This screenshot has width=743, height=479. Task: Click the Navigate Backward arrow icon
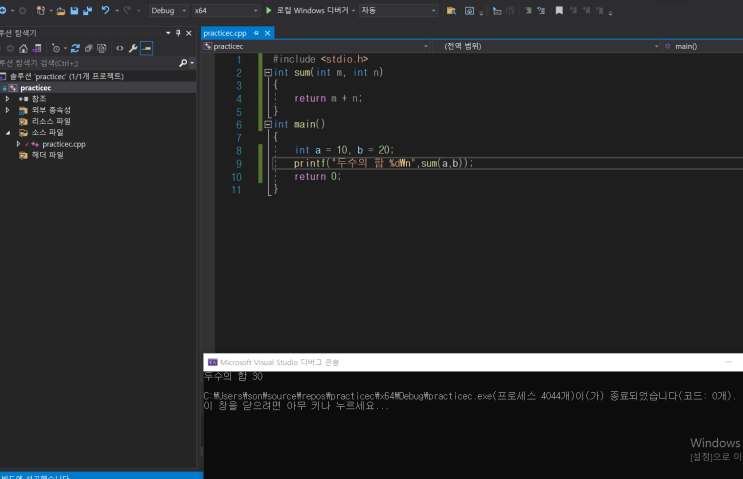3,10
